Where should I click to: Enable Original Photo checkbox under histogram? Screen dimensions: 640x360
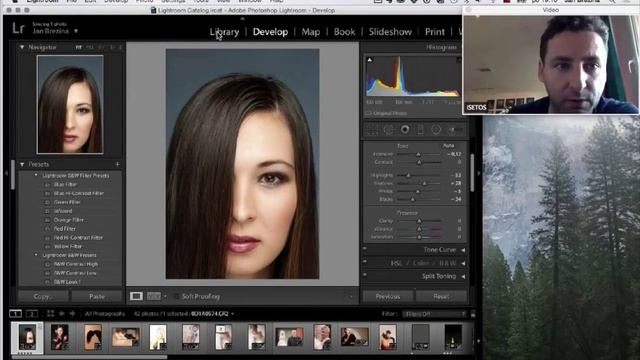pos(368,113)
